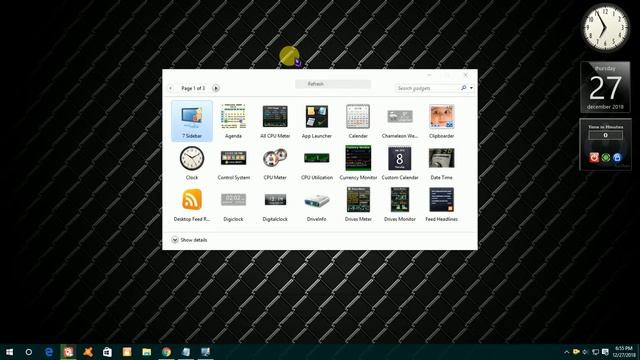Open Microsoft Store from taskbar

(107, 352)
